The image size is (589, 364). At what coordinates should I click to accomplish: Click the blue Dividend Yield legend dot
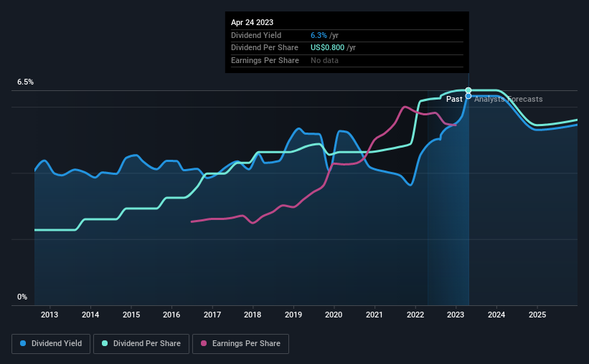(x=23, y=343)
